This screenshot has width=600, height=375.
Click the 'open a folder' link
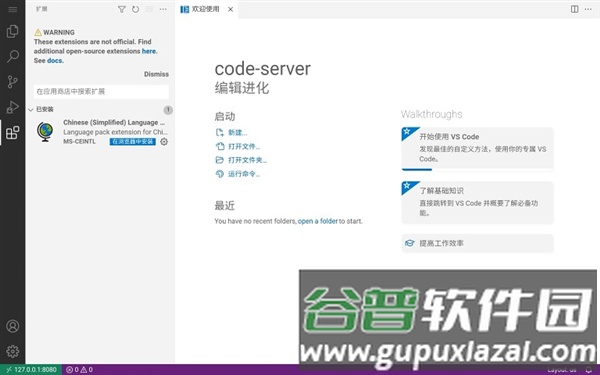coord(318,221)
